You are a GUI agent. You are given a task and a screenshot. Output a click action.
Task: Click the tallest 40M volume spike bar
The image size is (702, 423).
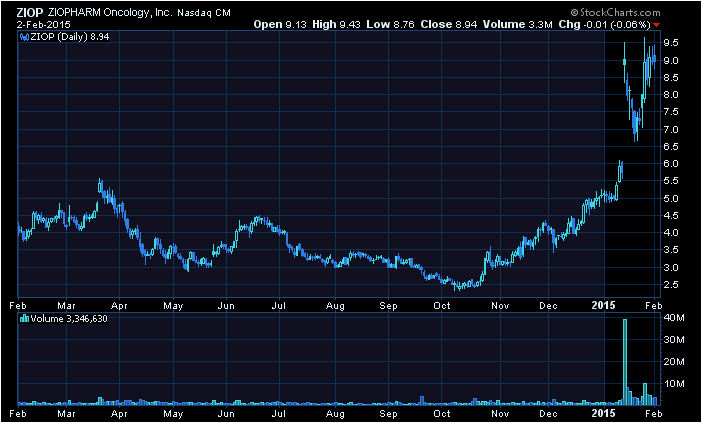[x=625, y=362]
